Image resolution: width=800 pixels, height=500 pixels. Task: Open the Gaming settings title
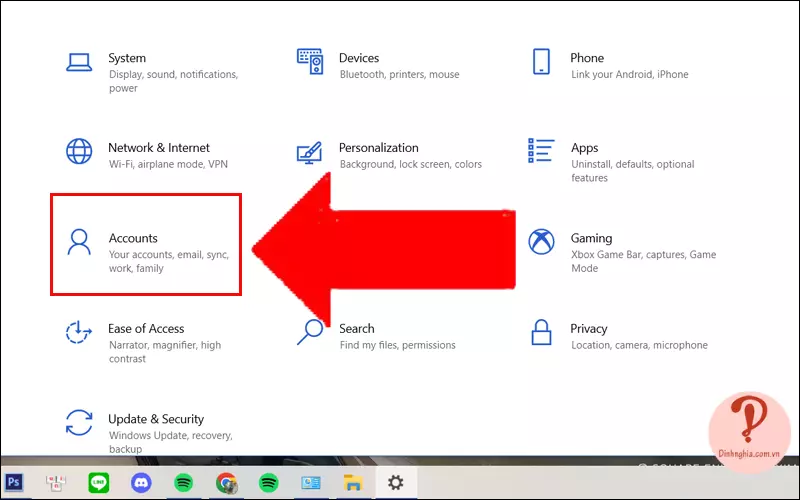[591, 239]
